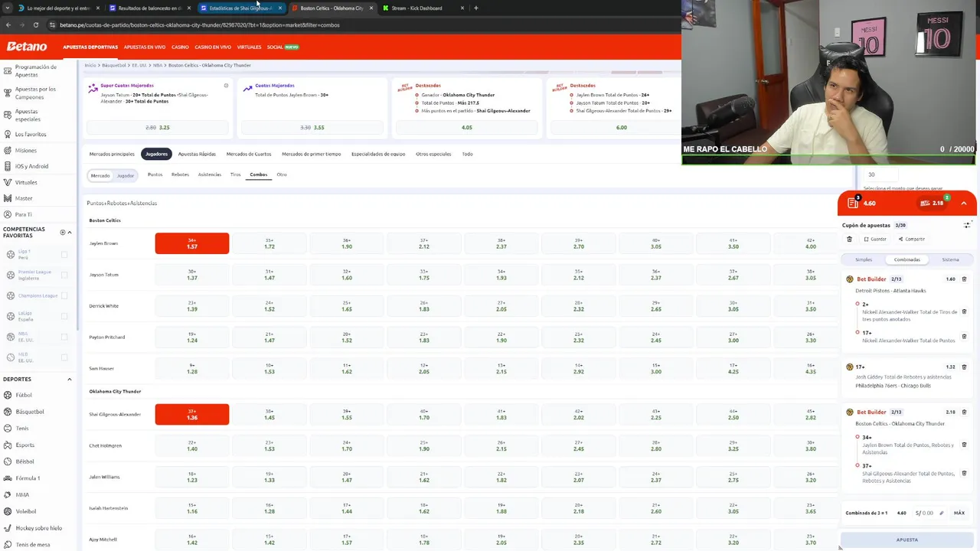Open browser tab search dropdown arrow
Viewport: 980px width, 551px height.
(6, 8)
